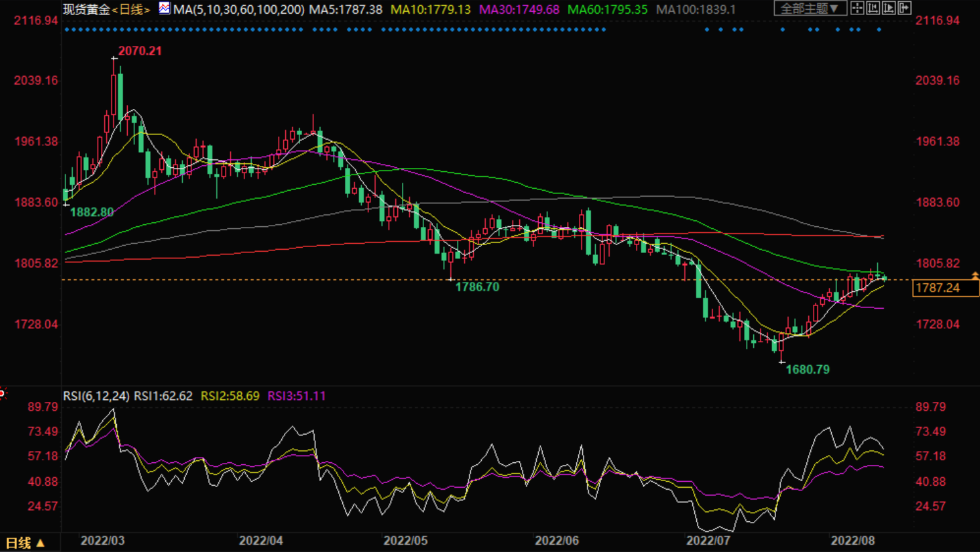Click the current price tag 1787.24

(x=944, y=288)
